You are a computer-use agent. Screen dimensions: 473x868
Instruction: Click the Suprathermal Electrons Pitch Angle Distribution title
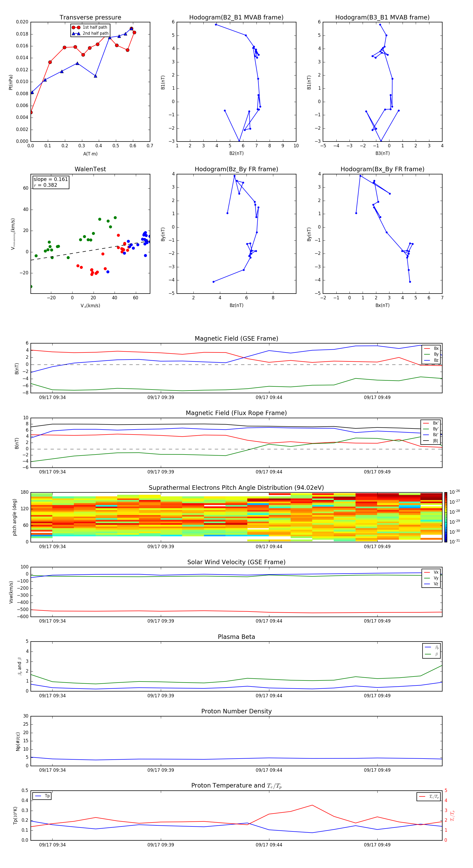click(x=236, y=488)
